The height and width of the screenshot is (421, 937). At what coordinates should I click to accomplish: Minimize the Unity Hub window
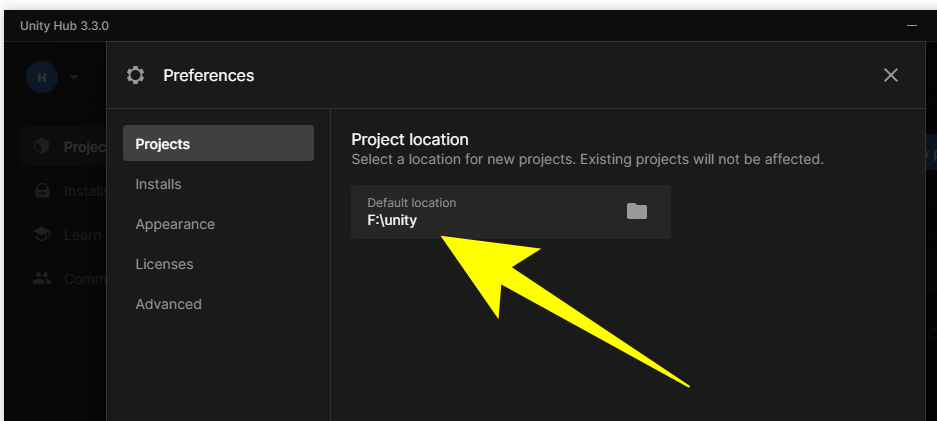point(911,24)
